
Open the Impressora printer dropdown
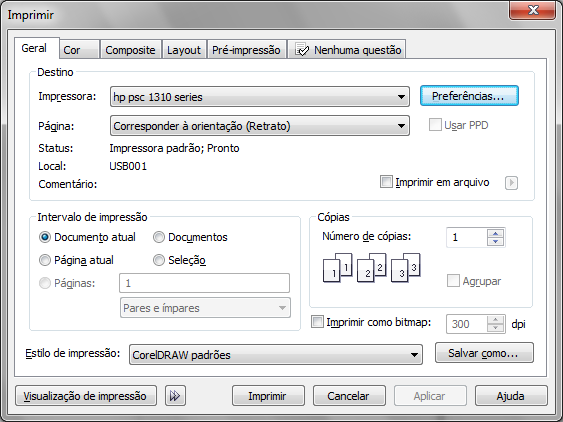coord(260,97)
